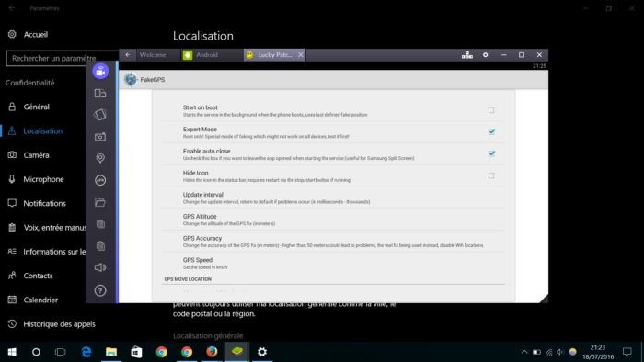Enable the Start on boot checkbox
Image resolution: width=644 pixels, height=362 pixels.
[x=491, y=110]
